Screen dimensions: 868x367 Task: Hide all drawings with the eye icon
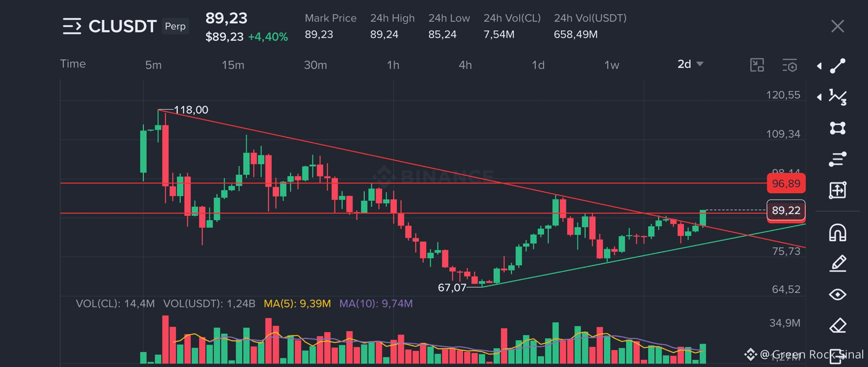coord(837,294)
